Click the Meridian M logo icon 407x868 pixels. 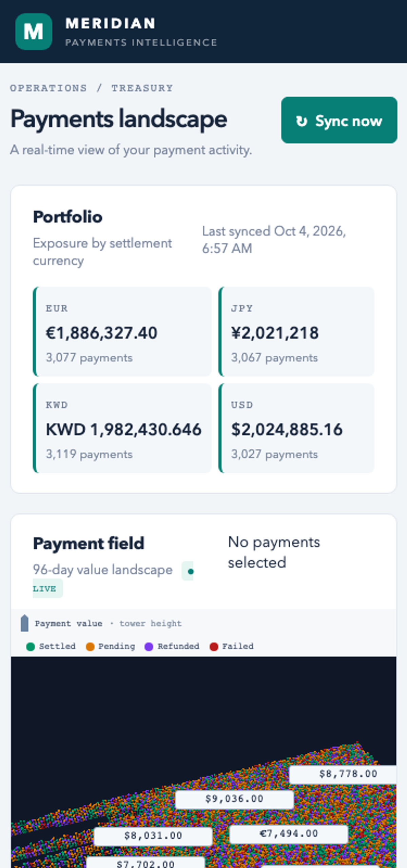coord(34,32)
